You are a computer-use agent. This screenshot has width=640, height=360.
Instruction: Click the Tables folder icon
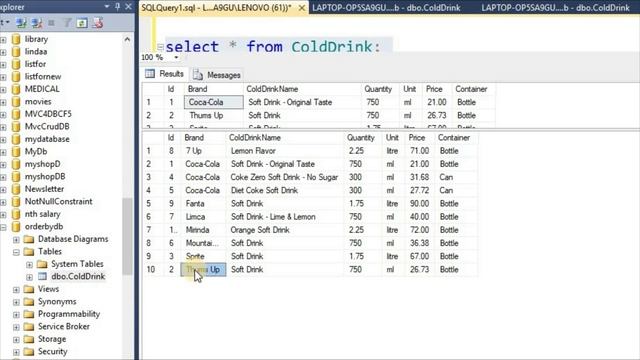(x=29, y=251)
